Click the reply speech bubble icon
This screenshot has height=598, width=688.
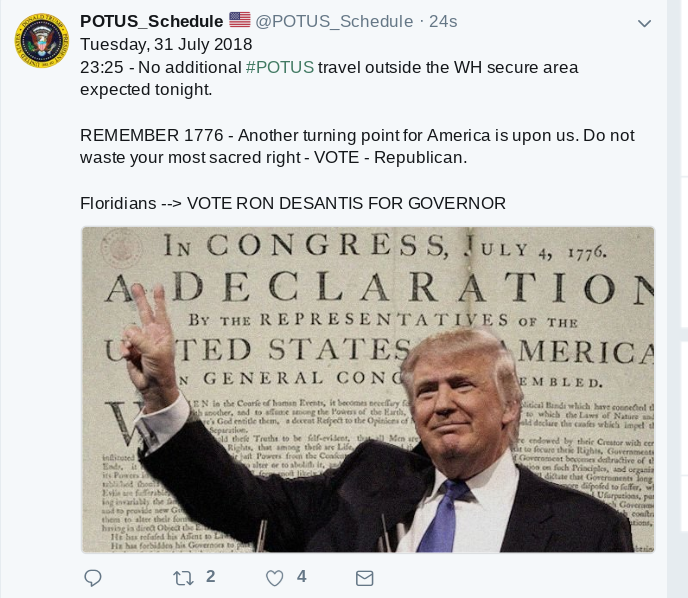pyautogui.click(x=93, y=578)
